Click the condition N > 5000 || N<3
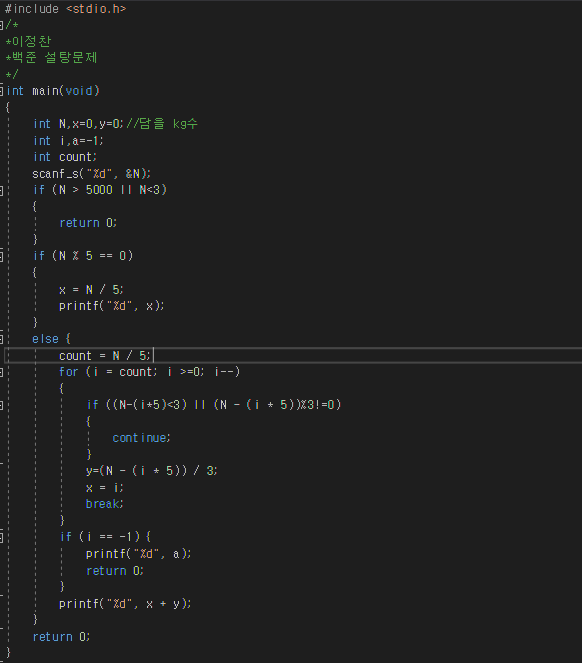The height and width of the screenshot is (663, 582). pyautogui.click(x=110, y=190)
